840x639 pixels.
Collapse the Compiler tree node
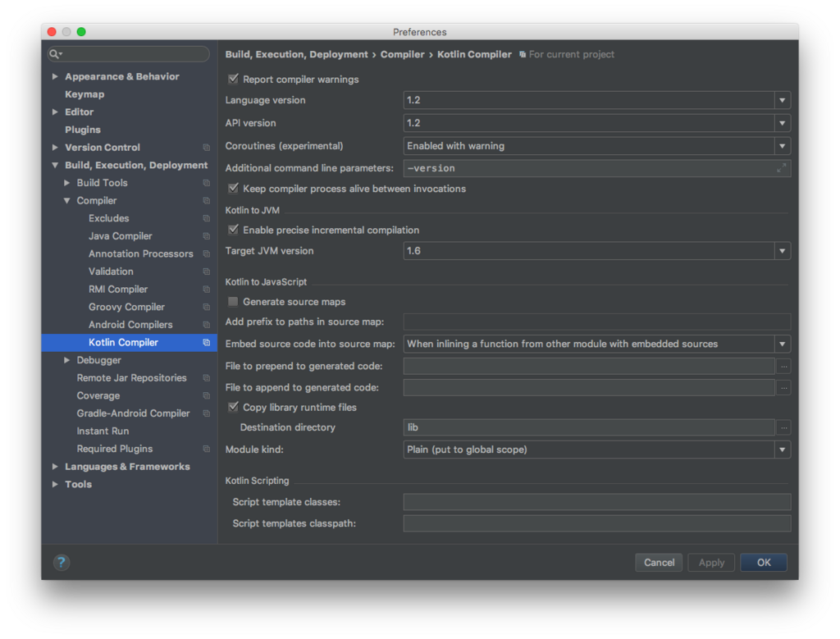pyautogui.click(x=67, y=200)
